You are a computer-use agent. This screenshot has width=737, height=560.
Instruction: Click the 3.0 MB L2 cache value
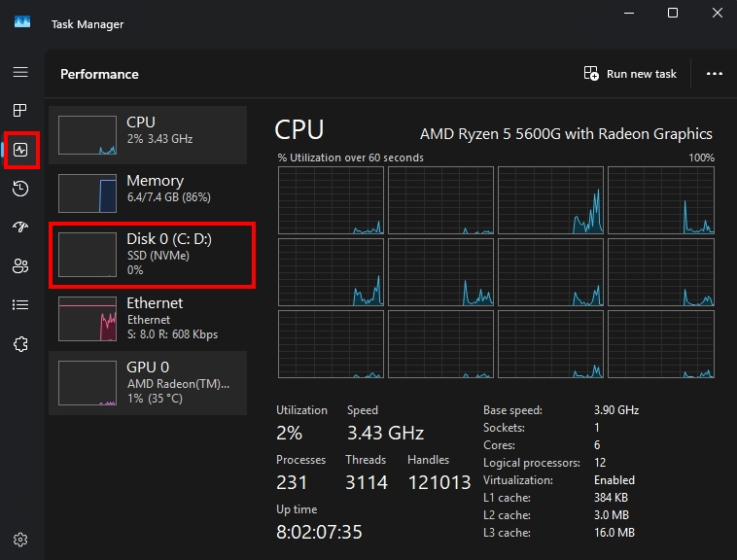(x=611, y=515)
